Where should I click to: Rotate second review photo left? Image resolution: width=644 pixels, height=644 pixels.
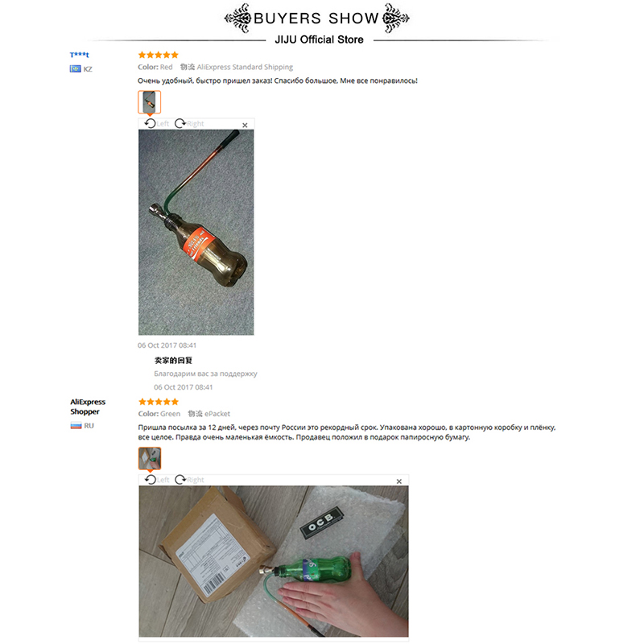157,480
